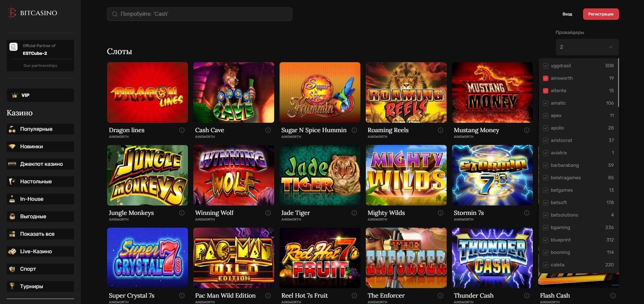Screen dimensions: 644x304
Task: Uncheck the altente provider checkbox
Action: 546,91
